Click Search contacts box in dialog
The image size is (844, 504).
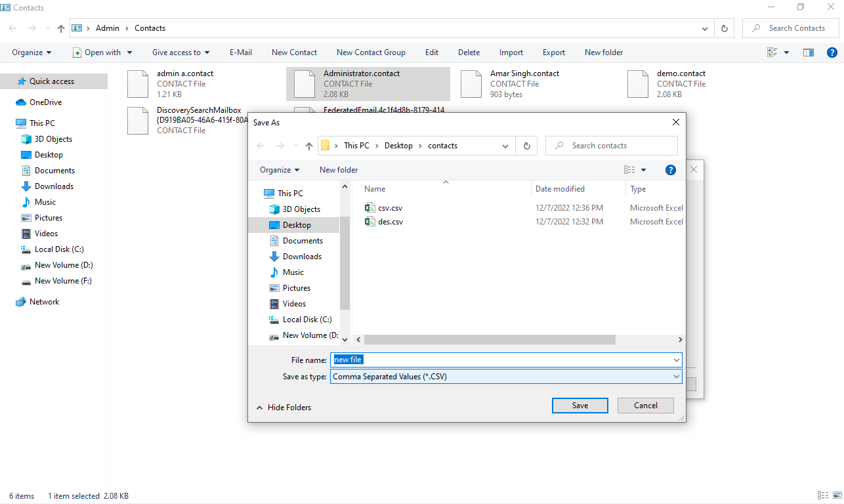[612, 146]
